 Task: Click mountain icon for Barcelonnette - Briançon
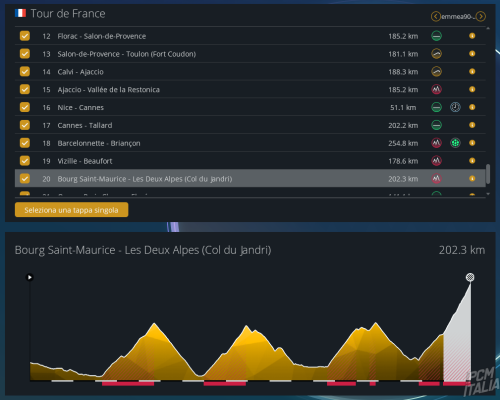pos(436,143)
